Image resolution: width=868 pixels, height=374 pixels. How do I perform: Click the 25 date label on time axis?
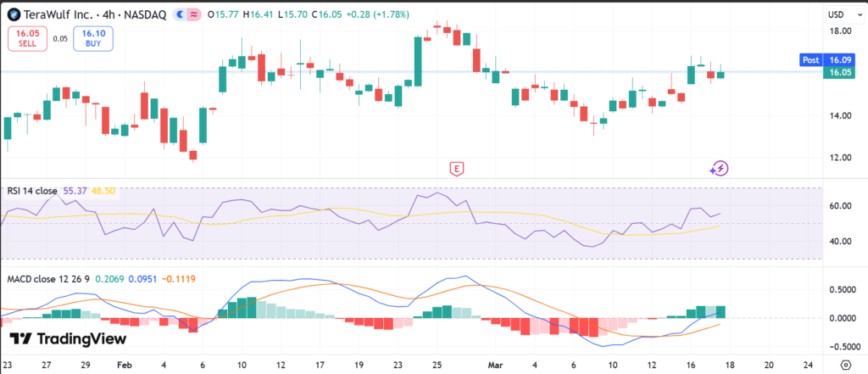pos(437,366)
